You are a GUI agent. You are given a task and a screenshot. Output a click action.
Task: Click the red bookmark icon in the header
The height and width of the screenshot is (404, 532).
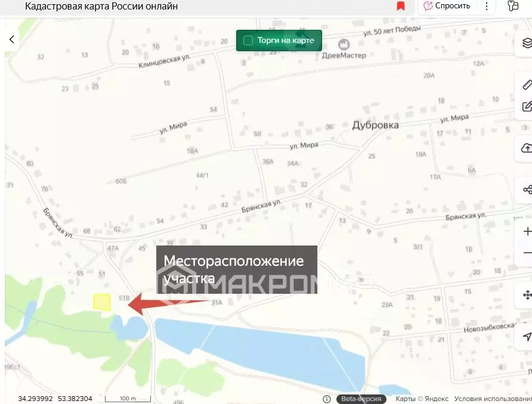click(x=401, y=6)
